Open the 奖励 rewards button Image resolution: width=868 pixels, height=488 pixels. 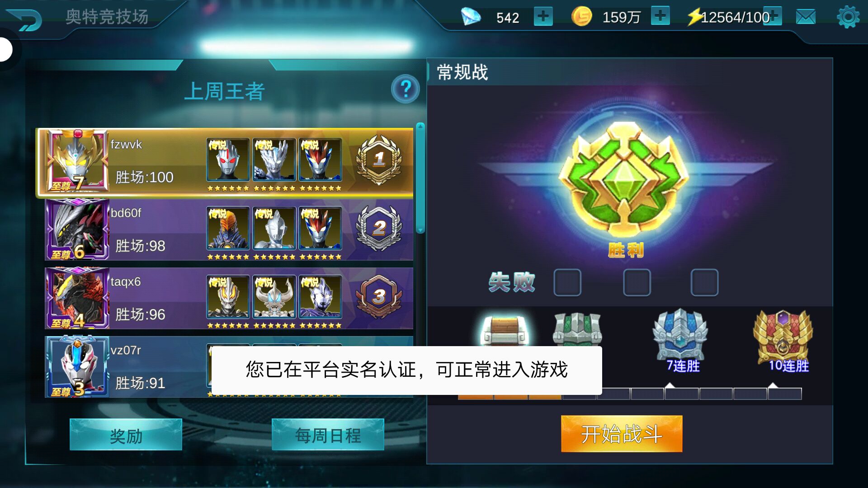tap(126, 435)
